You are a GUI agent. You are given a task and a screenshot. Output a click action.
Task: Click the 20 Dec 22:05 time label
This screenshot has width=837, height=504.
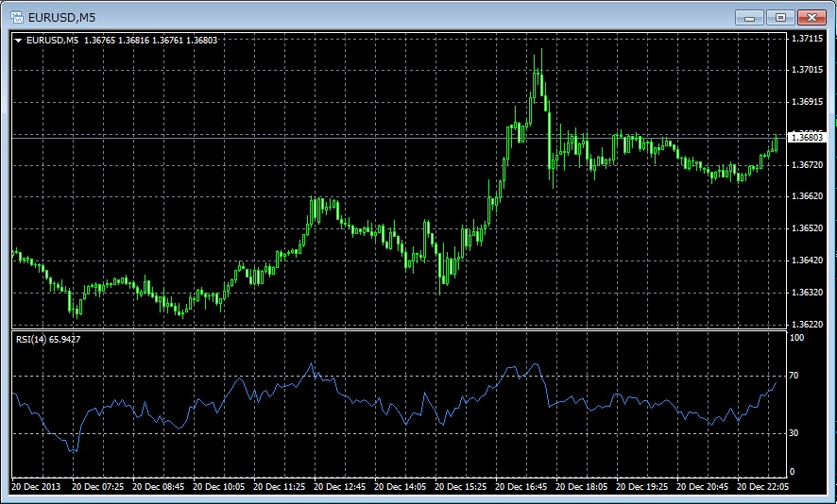coord(765,488)
